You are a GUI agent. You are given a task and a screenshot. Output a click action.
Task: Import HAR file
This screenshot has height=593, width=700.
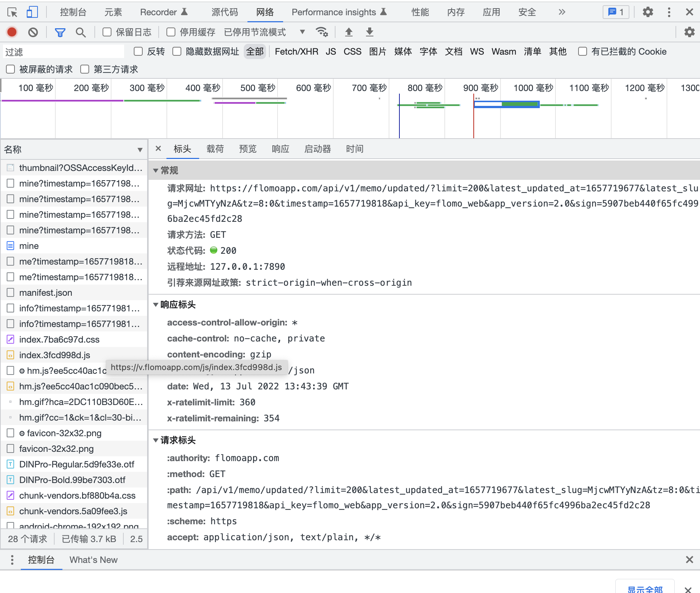coord(349,32)
